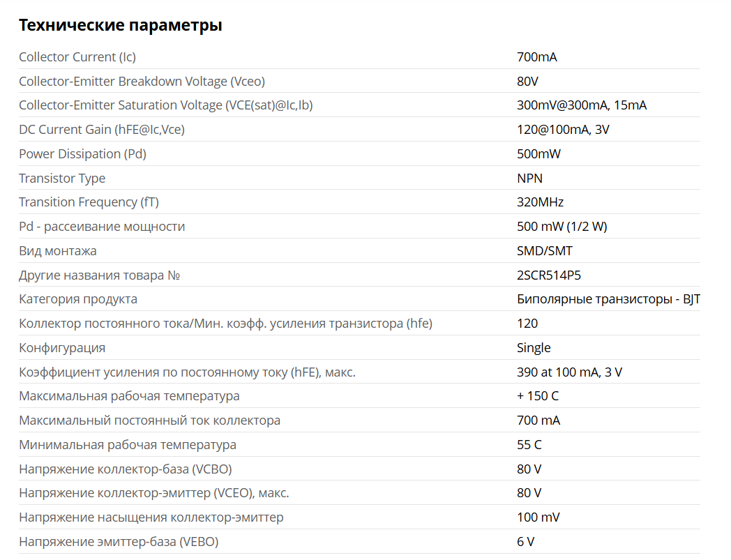Select the "6 V" emitter-base voltage value

(x=526, y=542)
